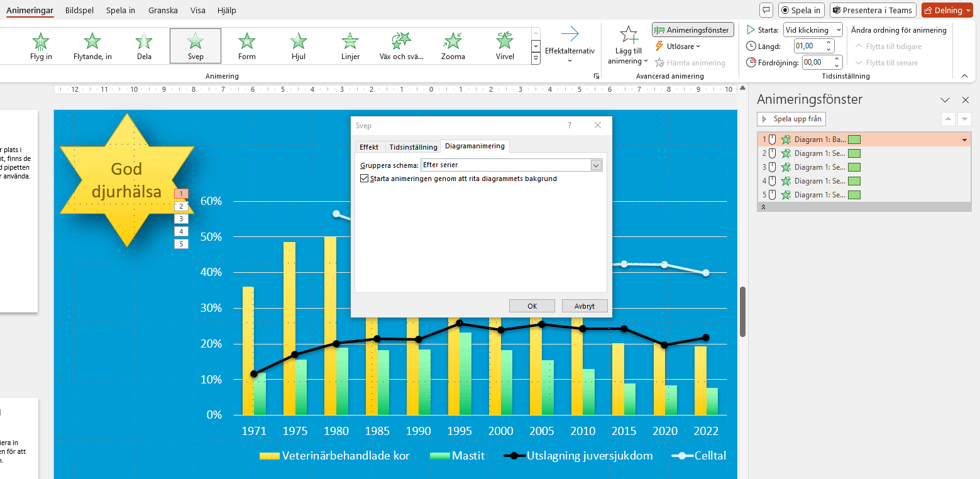Select the Linjer animation effect
Image resolution: width=980 pixels, height=479 pixels.
click(350, 46)
